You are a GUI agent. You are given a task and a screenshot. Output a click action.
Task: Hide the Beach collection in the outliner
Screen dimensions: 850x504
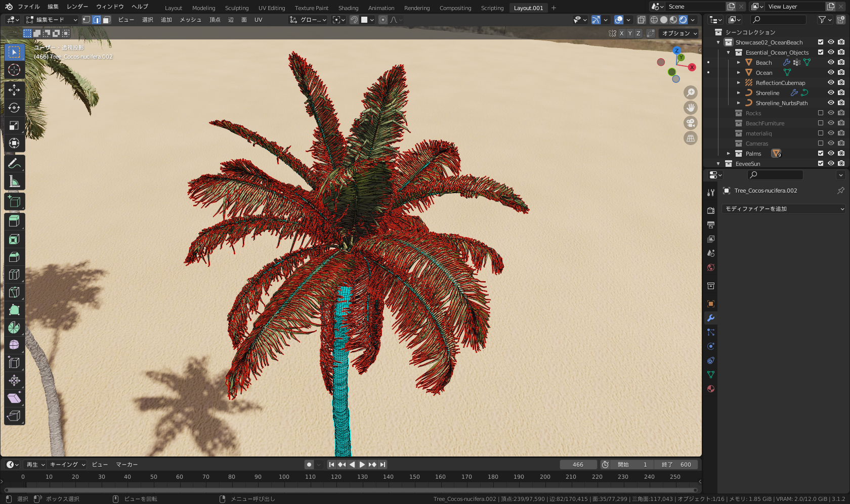[x=830, y=62]
